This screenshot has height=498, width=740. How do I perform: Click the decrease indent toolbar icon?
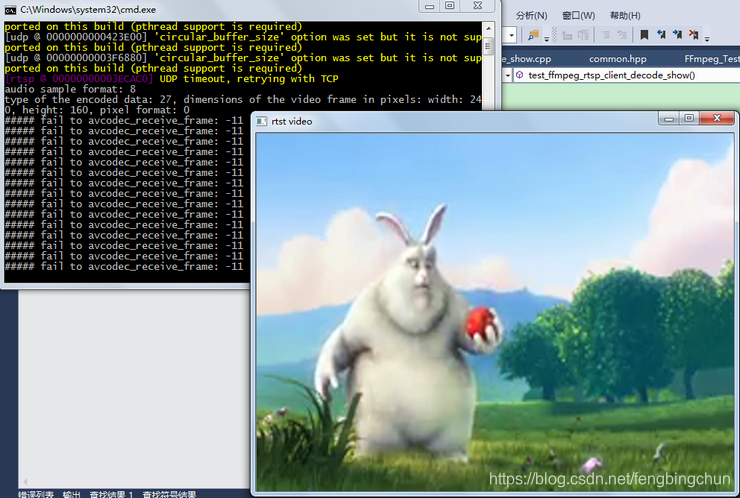[x=567, y=35]
